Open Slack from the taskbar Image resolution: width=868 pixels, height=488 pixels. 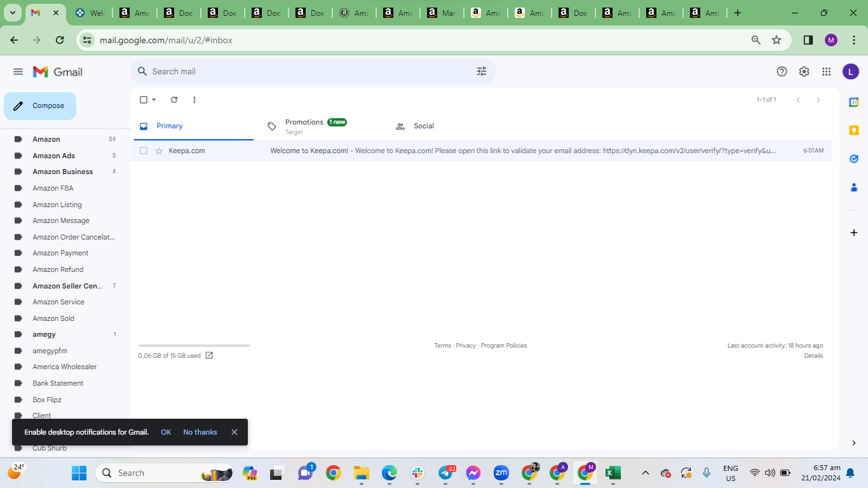417,473
